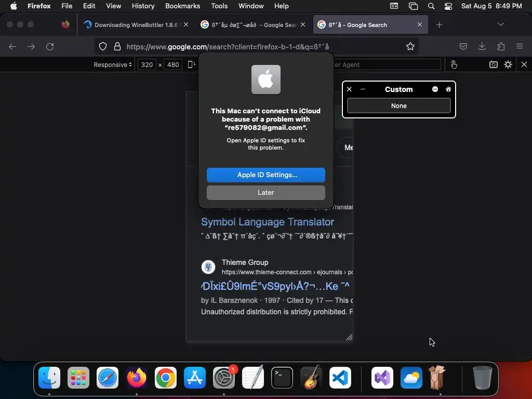Click the viewport width field 320
This screenshot has width=532, height=399.
tap(147, 64)
